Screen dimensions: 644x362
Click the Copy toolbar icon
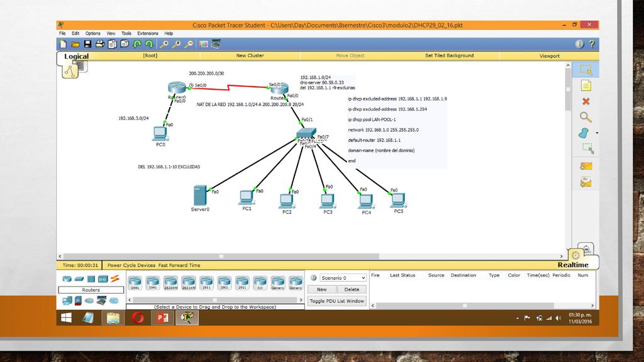click(x=112, y=44)
